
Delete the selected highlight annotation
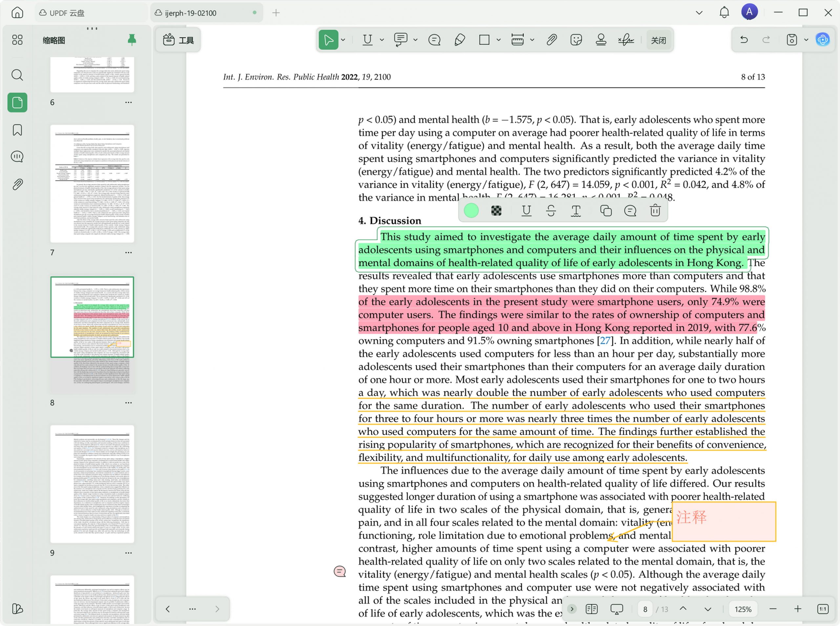[655, 210]
